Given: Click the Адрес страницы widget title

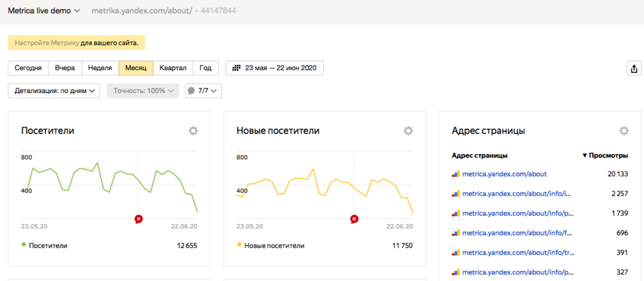Looking at the screenshot, I should (x=488, y=131).
